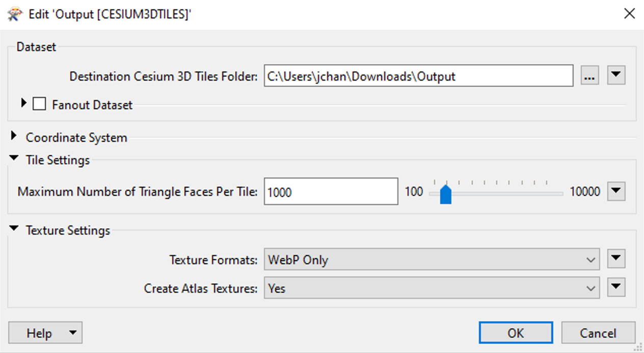Open the Help button dropdown arrow

click(x=73, y=333)
